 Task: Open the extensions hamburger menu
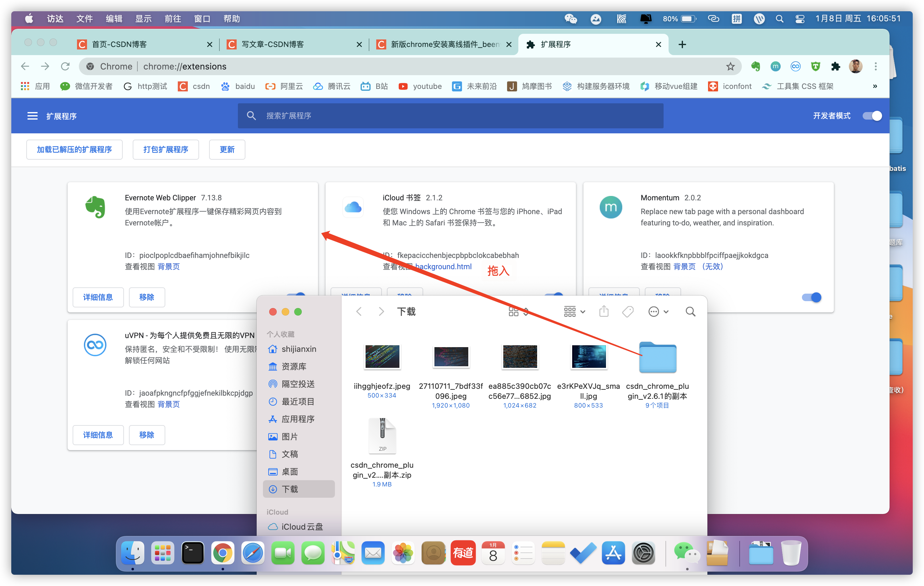33,116
